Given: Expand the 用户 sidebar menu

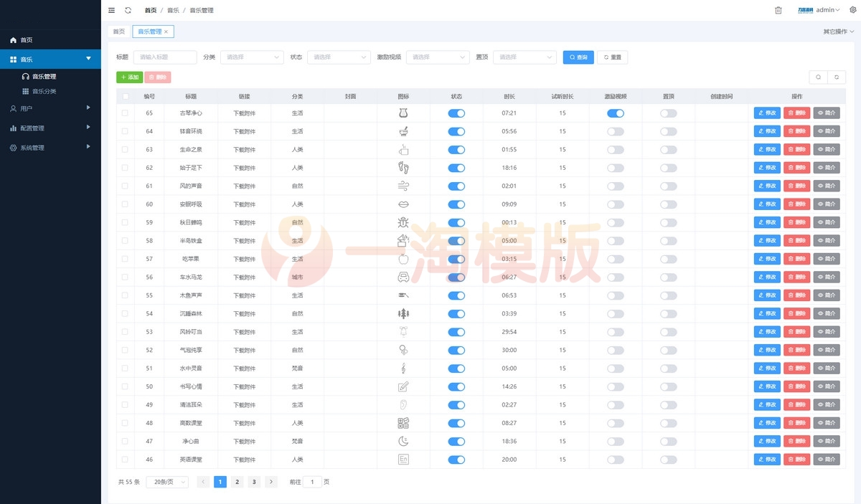Looking at the screenshot, I should pos(50,108).
